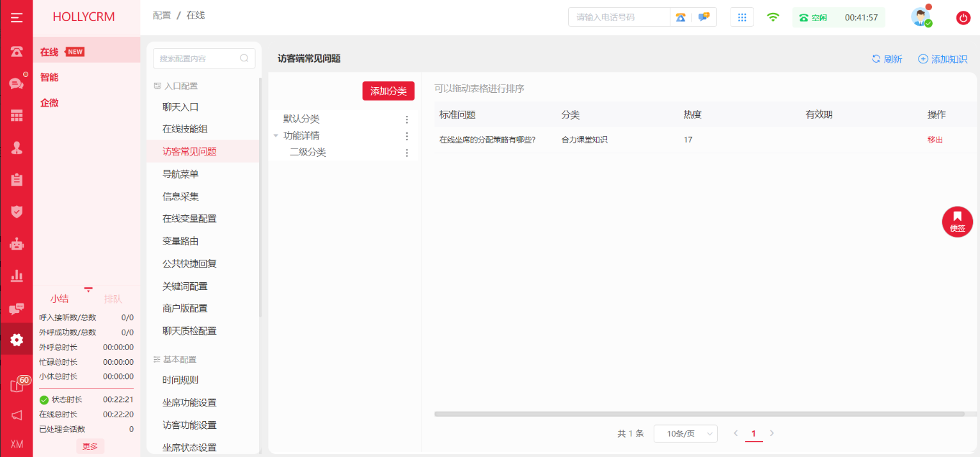
Task: Click the 添加知识 link
Action: 942,59
